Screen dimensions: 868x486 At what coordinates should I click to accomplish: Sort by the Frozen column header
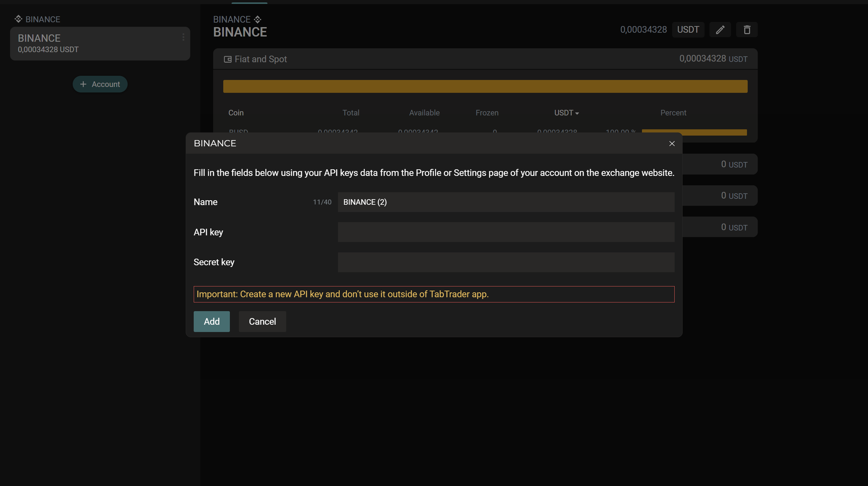click(487, 113)
